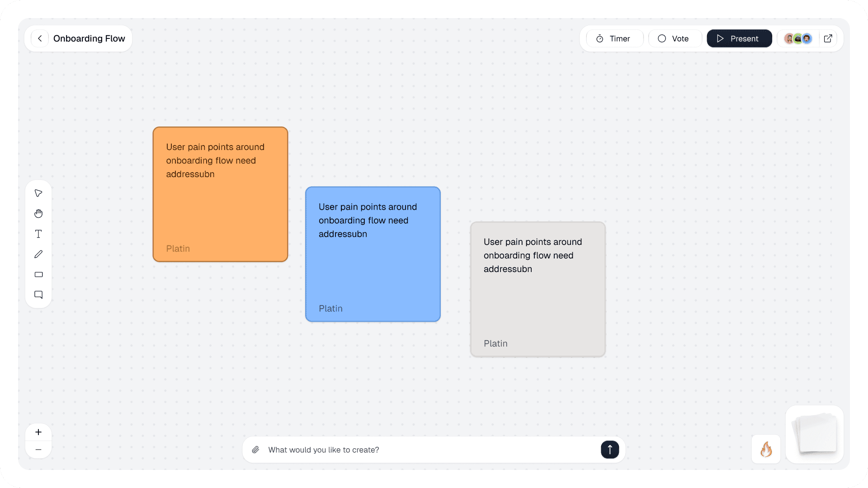Open the share external link icon

(828, 38)
